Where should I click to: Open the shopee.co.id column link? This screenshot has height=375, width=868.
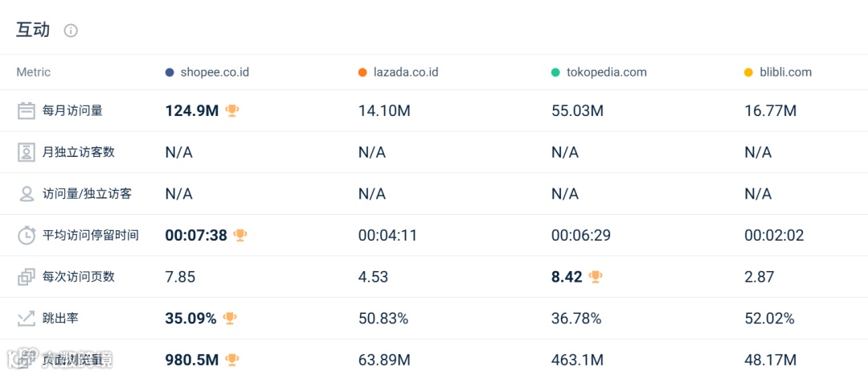tap(215, 72)
